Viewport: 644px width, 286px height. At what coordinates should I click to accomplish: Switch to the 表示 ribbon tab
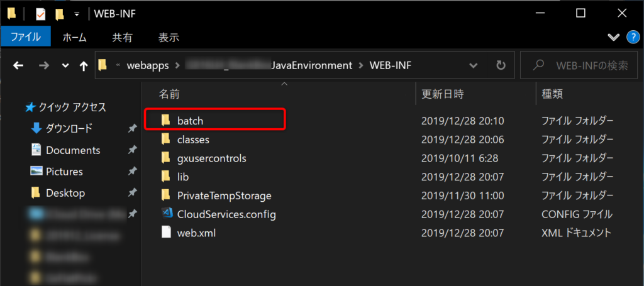(169, 38)
